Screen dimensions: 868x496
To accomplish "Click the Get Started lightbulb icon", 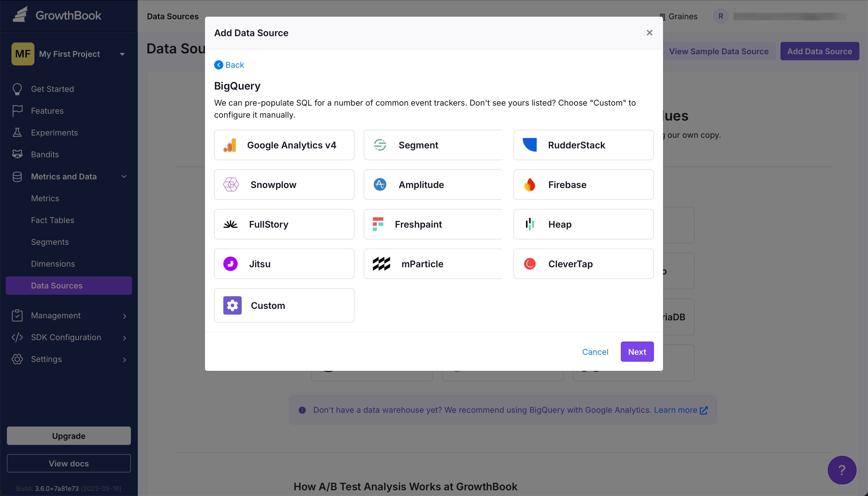I will coord(17,89).
